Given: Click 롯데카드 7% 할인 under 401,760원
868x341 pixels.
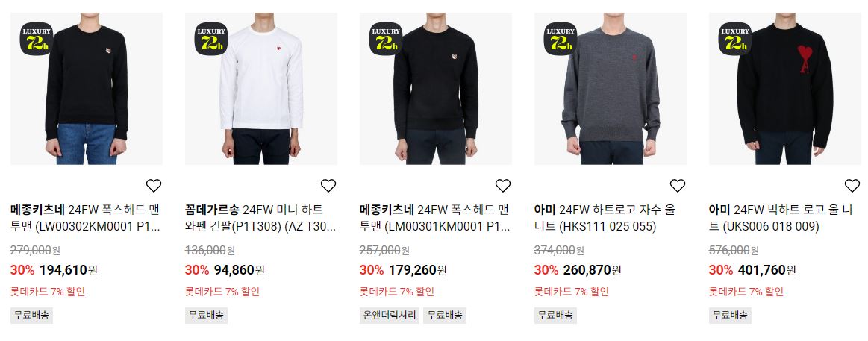Looking at the screenshot, I should click(x=746, y=291).
